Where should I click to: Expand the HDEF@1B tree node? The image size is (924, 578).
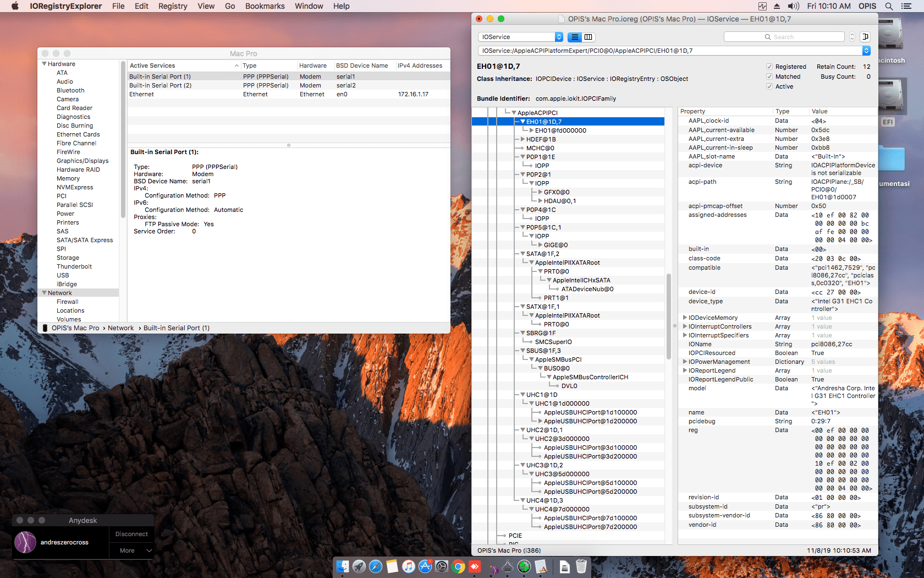click(x=522, y=139)
